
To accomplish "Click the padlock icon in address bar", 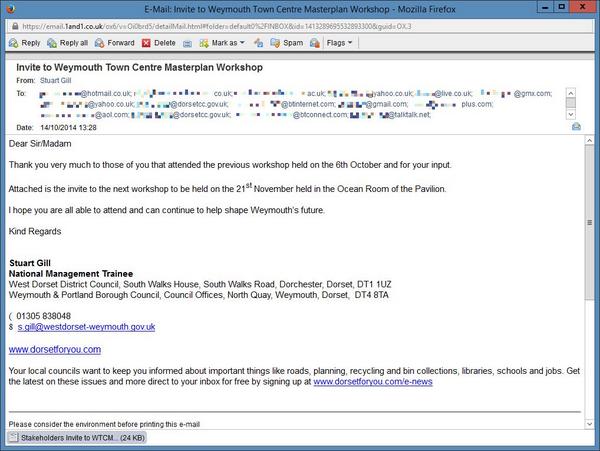I will tap(15, 26).
